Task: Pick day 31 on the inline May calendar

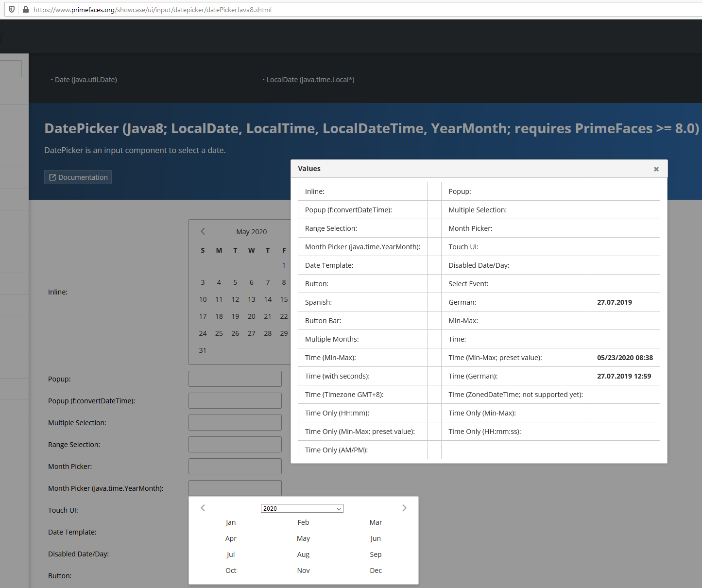Action: (203, 350)
